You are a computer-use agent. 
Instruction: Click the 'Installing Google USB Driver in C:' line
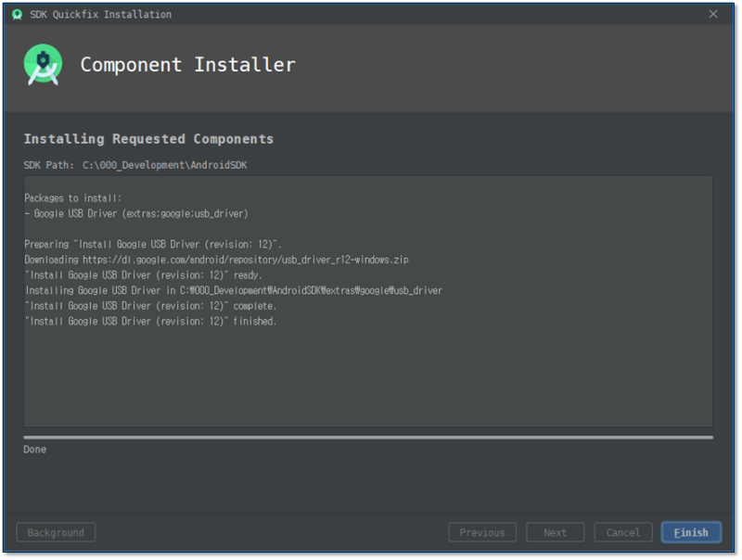[234, 290]
